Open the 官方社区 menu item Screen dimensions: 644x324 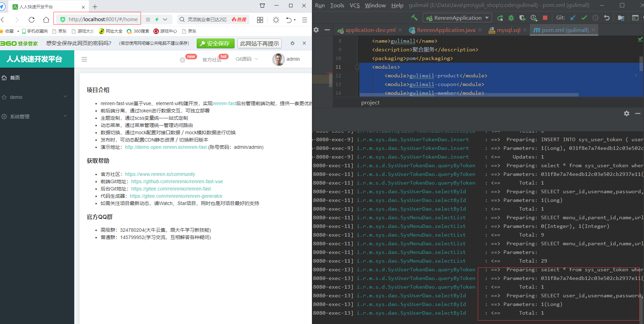(x=212, y=60)
